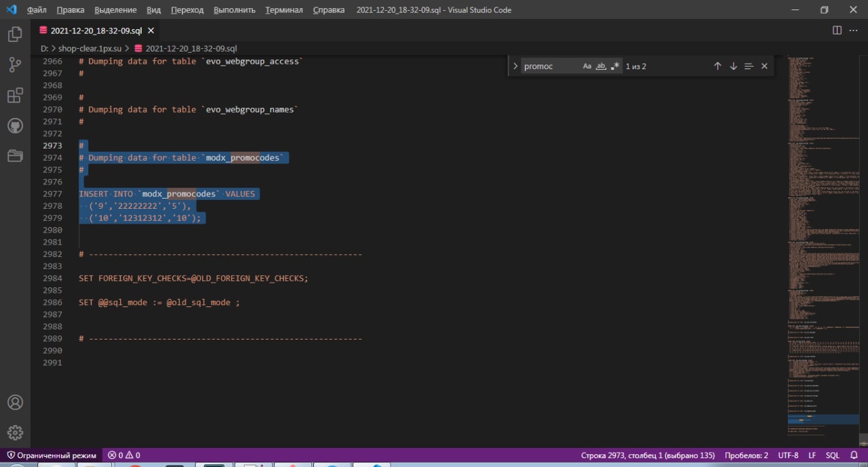This screenshot has height=467, width=868.
Task: Select the 2021-12-20_18-32-09.sql editor tab
Action: (97, 31)
